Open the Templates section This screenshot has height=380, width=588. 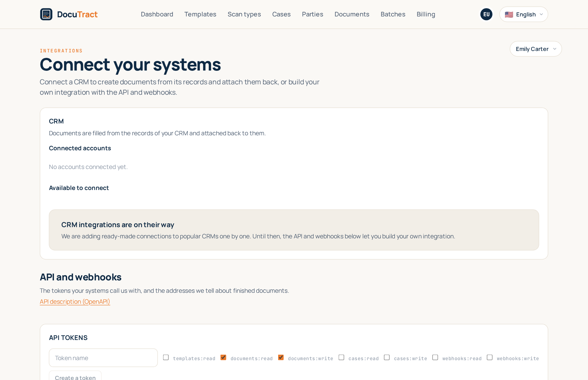click(200, 14)
